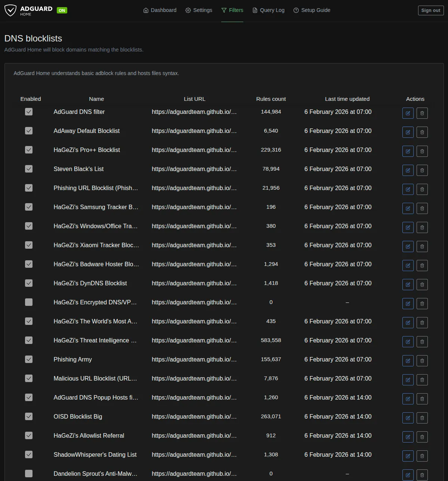Click the Sign out button
This screenshot has width=448, height=481.
pos(430,10)
